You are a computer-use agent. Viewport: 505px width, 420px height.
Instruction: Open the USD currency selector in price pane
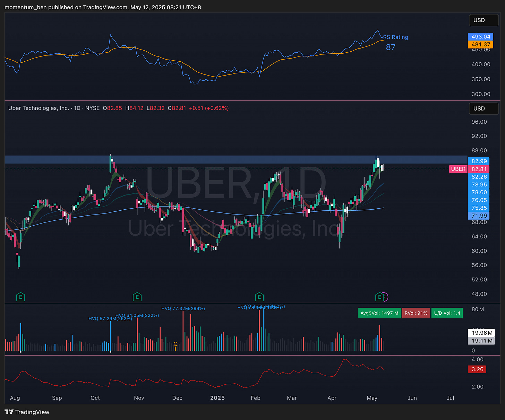(x=483, y=108)
